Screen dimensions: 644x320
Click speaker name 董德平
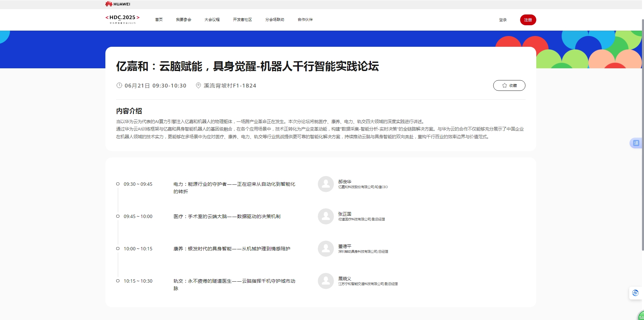coord(345,246)
